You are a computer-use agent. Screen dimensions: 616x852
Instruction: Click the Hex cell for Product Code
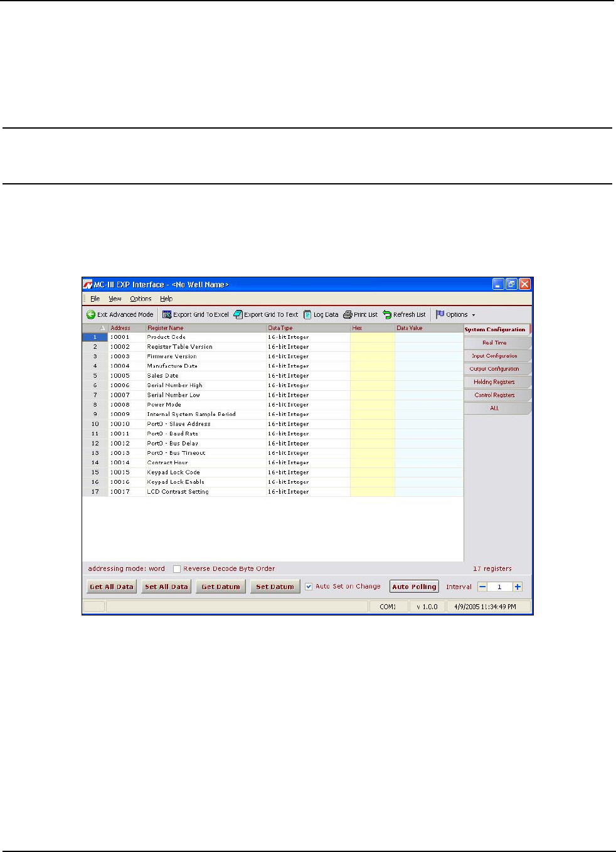coord(372,337)
